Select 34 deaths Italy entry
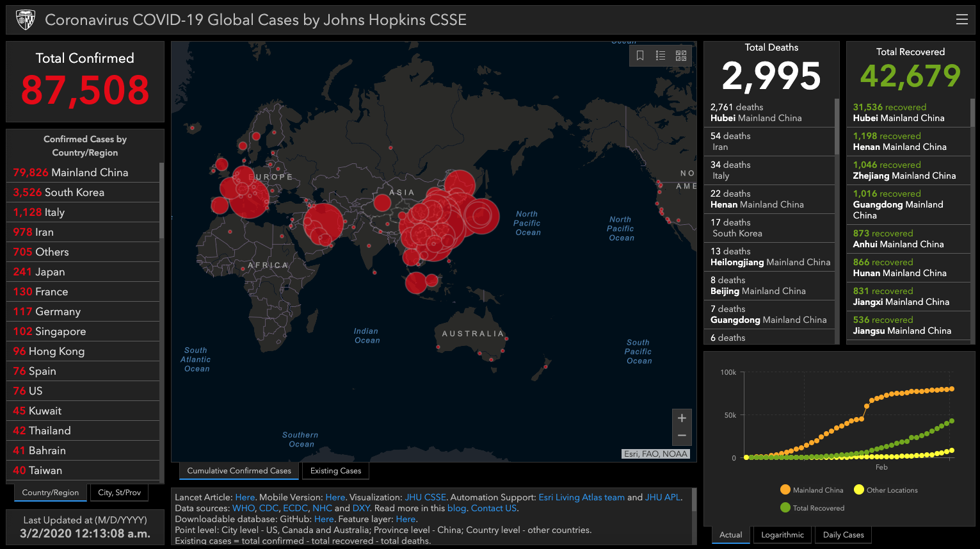 (x=769, y=170)
